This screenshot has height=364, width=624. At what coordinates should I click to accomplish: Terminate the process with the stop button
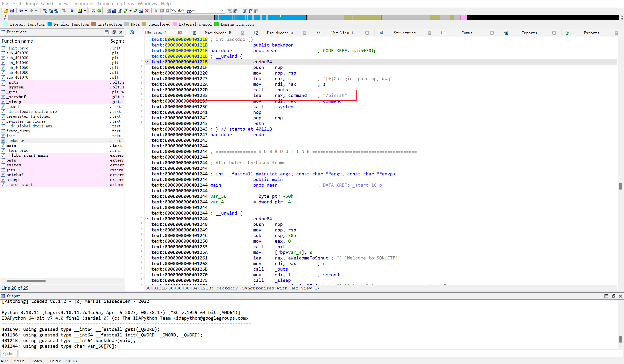(x=167, y=11)
